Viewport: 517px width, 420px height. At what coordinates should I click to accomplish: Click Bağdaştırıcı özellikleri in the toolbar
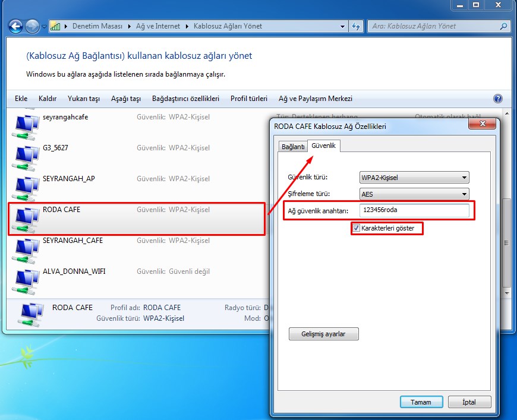click(185, 99)
